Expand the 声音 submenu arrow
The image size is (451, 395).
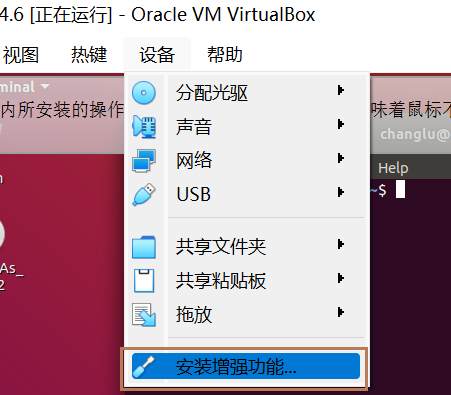coord(340,124)
